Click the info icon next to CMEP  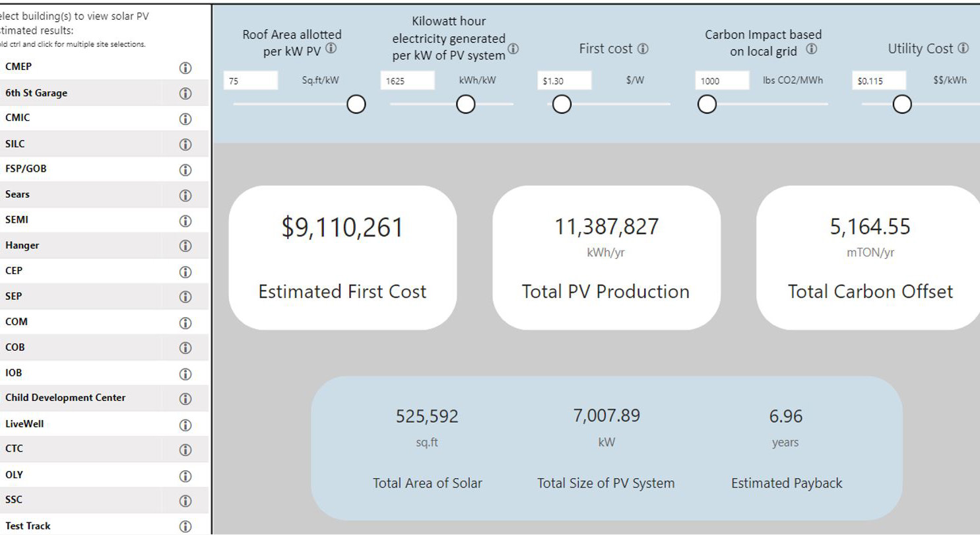185,67
